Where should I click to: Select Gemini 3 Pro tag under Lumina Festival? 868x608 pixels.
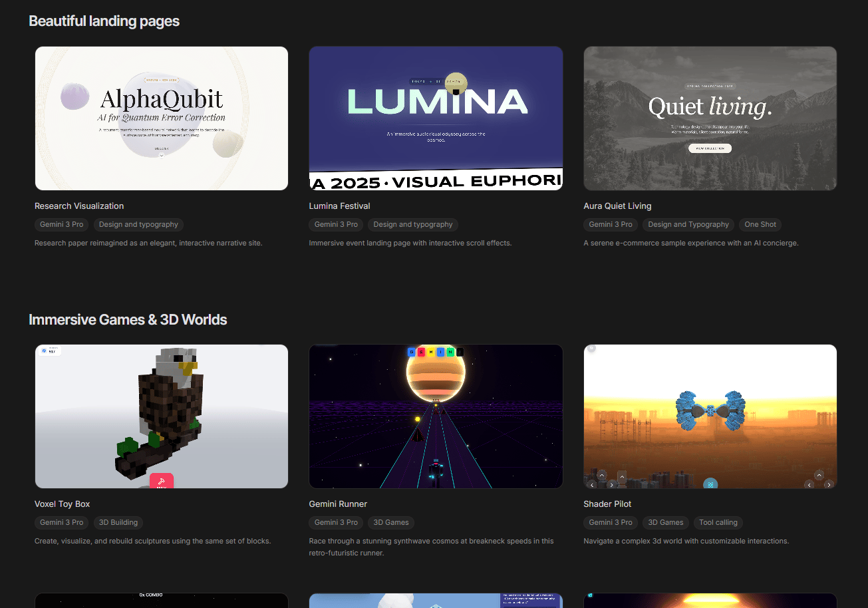(x=336, y=225)
